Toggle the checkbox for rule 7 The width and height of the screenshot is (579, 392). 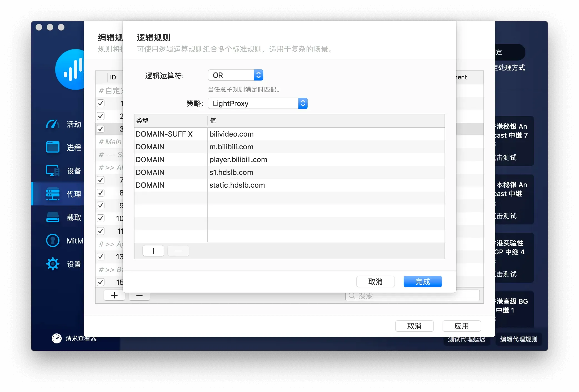coord(101,180)
